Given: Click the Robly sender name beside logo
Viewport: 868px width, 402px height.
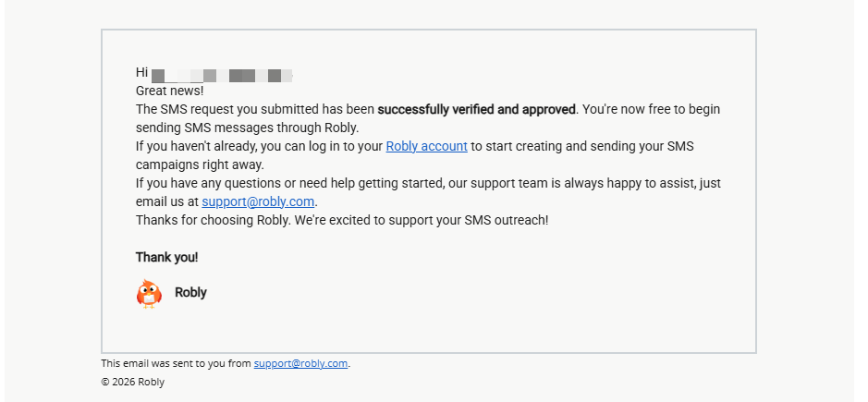Looking at the screenshot, I should [190, 293].
